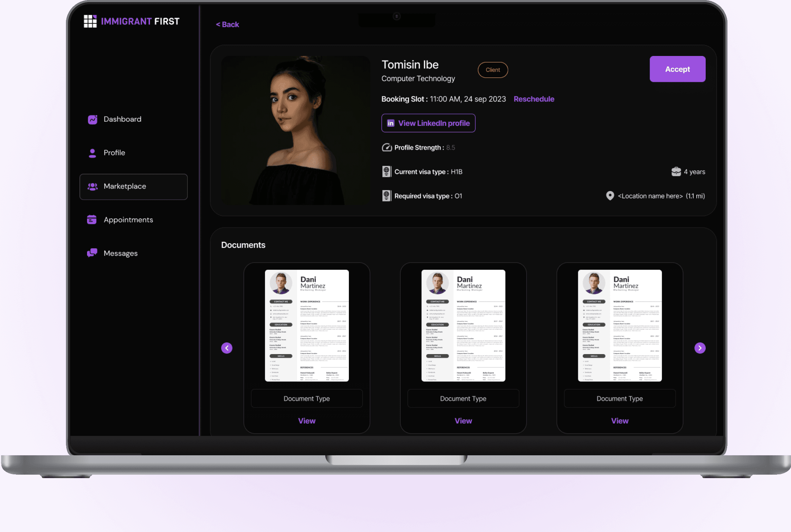The height and width of the screenshot is (532, 791).
Task: Click the middle resume thumbnail
Action: [x=463, y=326]
